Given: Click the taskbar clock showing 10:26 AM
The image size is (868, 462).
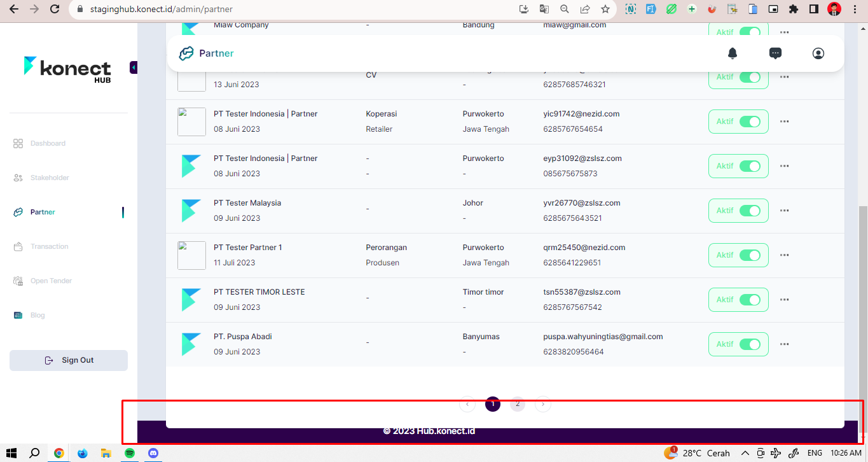Looking at the screenshot, I should 846,453.
